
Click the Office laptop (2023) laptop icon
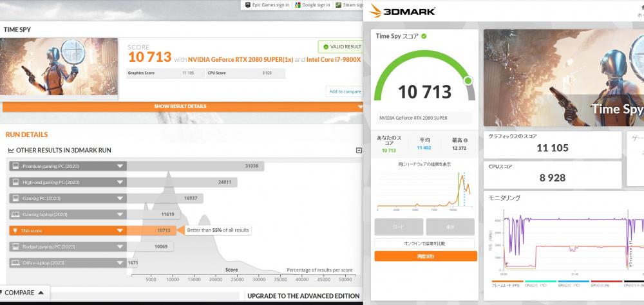tap(15, 263)
